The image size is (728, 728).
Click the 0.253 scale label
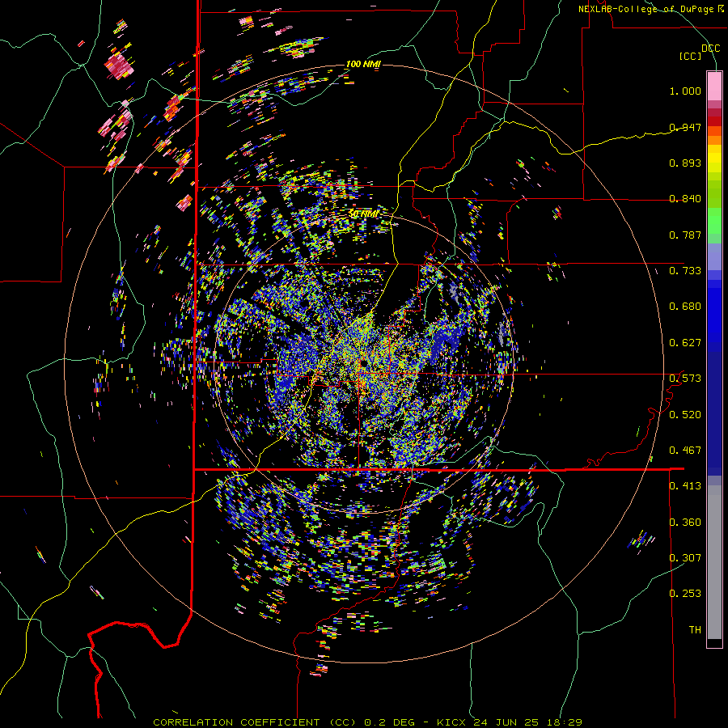tap(685, 593)
